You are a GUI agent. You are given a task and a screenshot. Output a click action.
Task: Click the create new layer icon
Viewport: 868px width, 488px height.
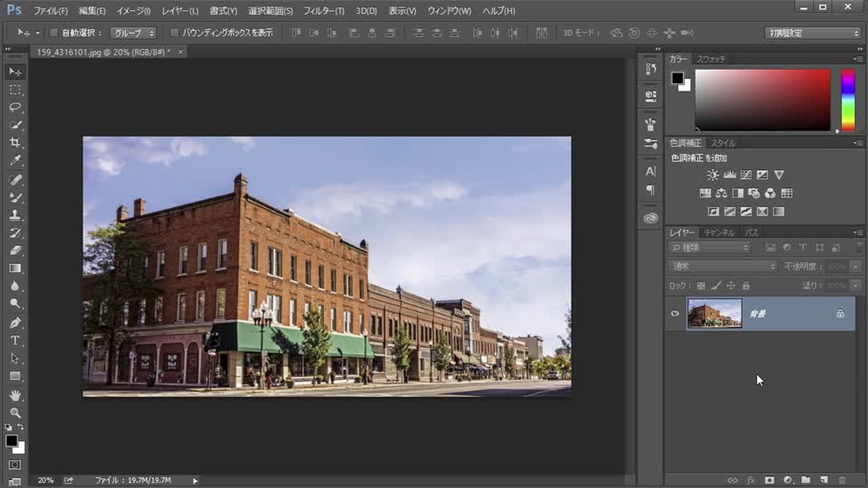[824, 480]
